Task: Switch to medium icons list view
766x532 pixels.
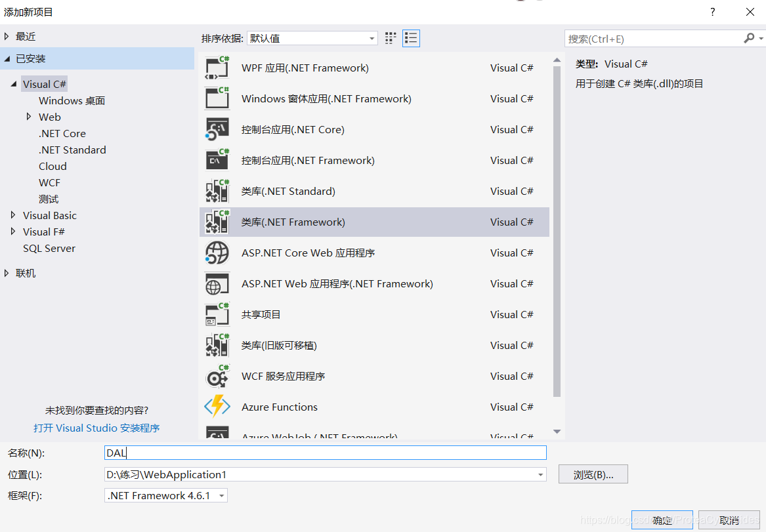Action: [411, 38]
